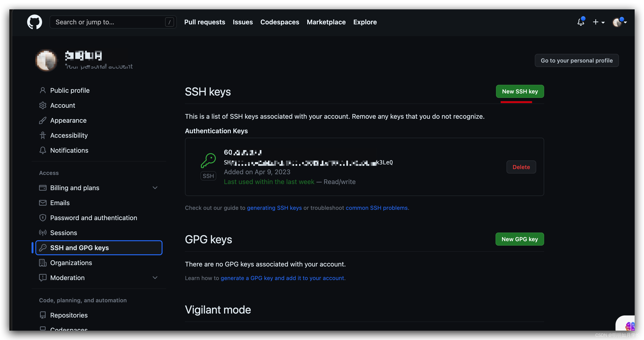Click the profile avatar next to username
Viewport: 644px width, 340px height.
coord(46,60)
